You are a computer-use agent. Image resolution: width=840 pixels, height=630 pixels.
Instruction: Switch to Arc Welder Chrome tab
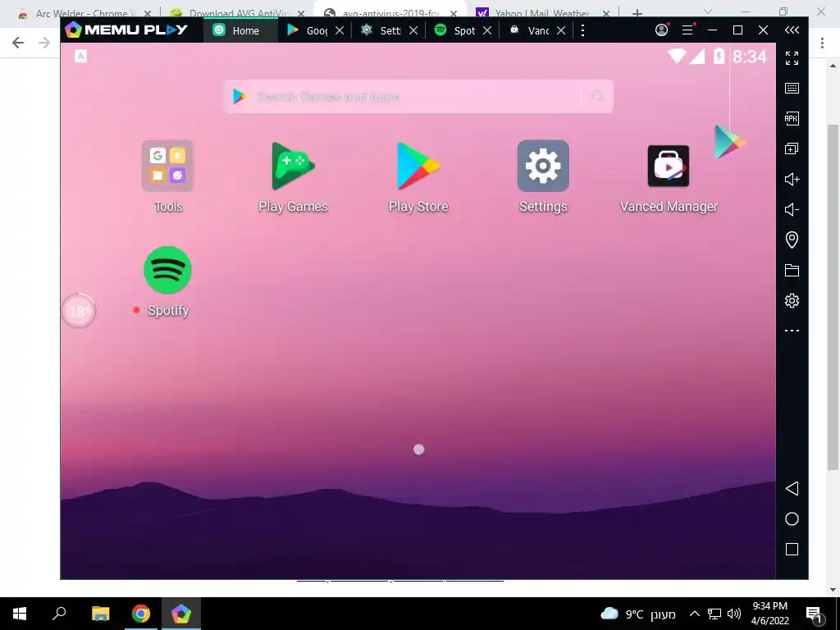84,13
